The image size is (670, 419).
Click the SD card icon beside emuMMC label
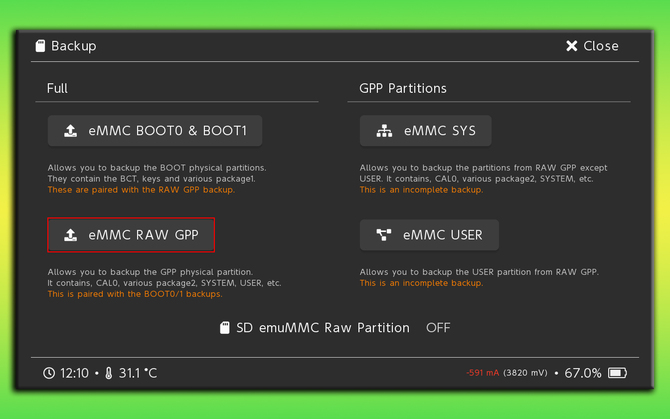225,328
